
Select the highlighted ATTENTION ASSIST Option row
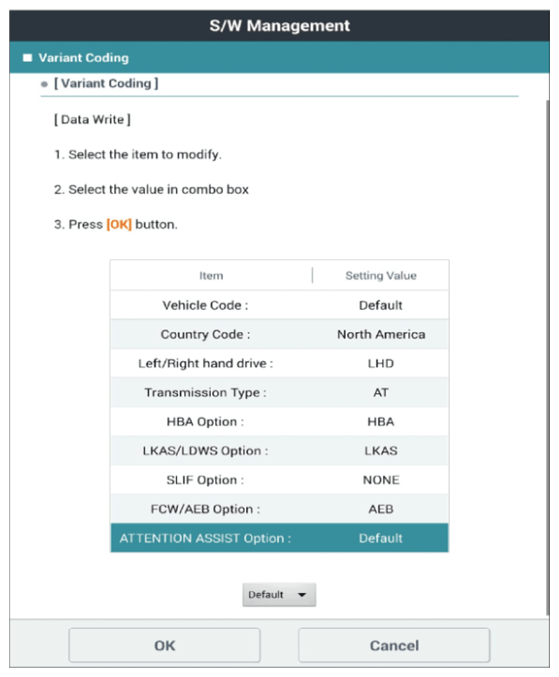coord(279,538)
